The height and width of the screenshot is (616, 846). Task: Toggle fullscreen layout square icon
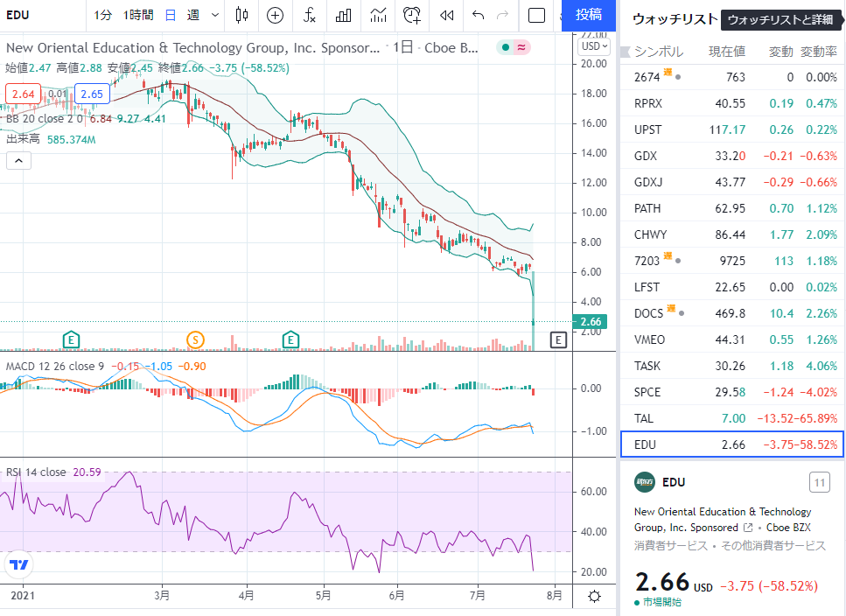(x=536, y=15)
